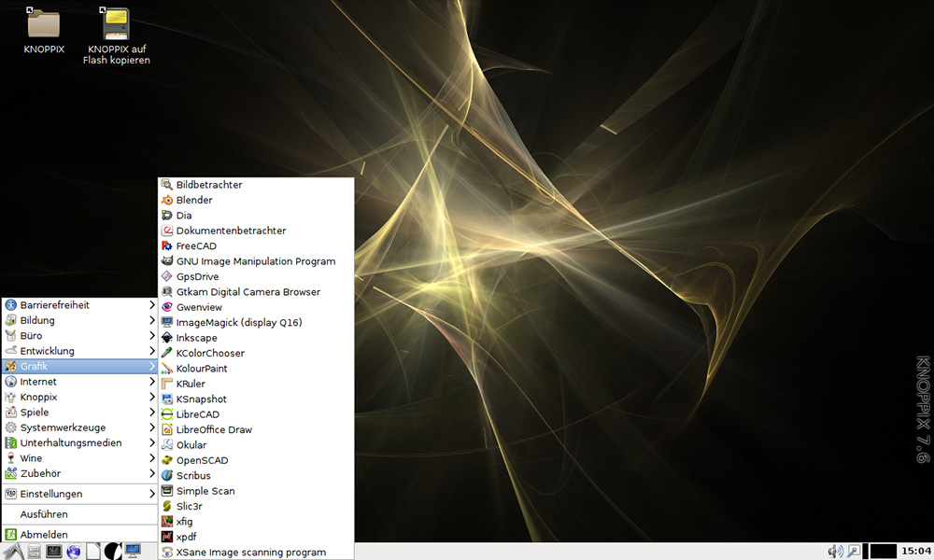934x560 pixels.
Task: Start KolourPaint painting program
Action: [x=256, y=369]
